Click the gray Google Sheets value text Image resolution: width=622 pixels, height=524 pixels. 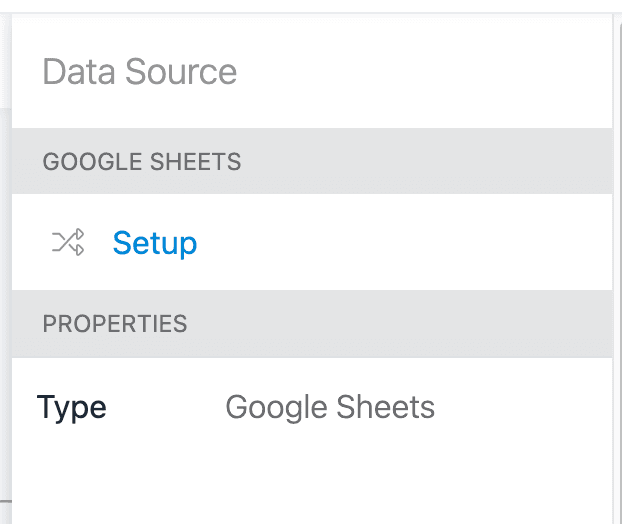tap(330, 408)
